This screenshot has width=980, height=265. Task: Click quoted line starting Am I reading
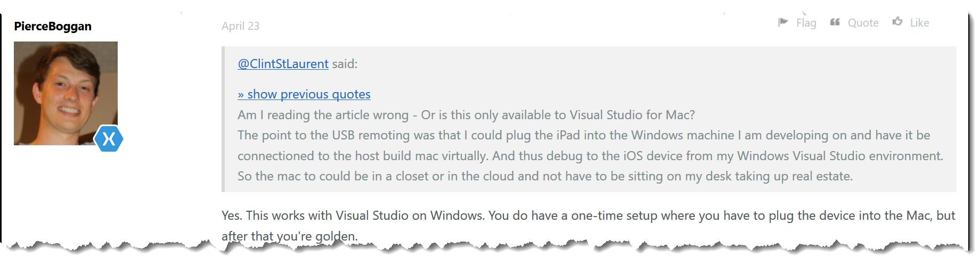(466, 115)
